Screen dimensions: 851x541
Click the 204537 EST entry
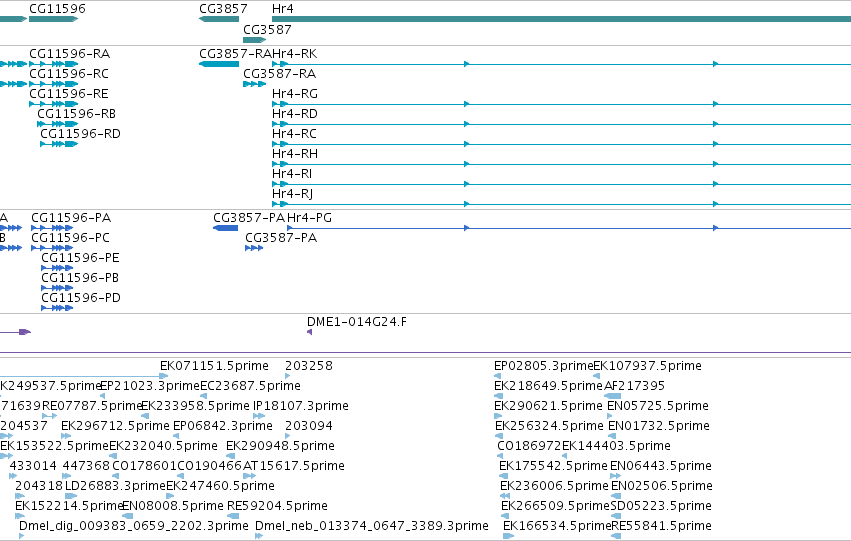pyautogui.click(x=24, y=426)
